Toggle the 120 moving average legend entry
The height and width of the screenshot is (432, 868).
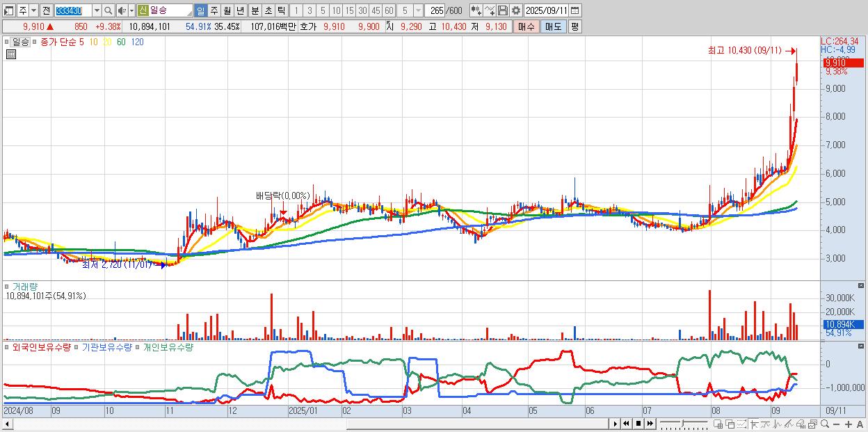point(137,42)
